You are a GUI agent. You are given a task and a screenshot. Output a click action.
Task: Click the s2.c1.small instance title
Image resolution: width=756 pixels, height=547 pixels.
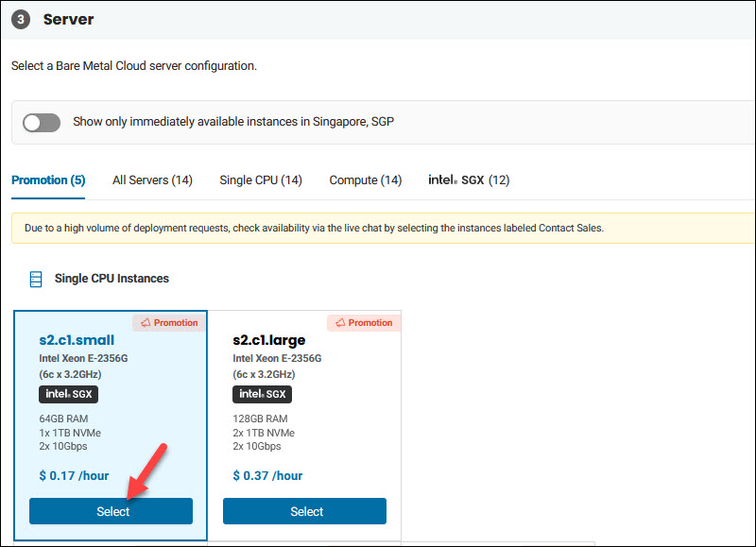tap(77, 340)
